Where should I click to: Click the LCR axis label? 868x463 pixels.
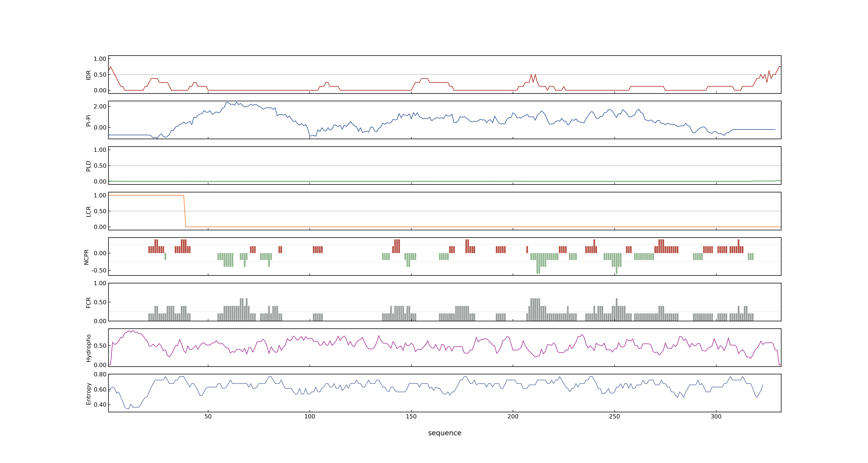coord(88,212)
